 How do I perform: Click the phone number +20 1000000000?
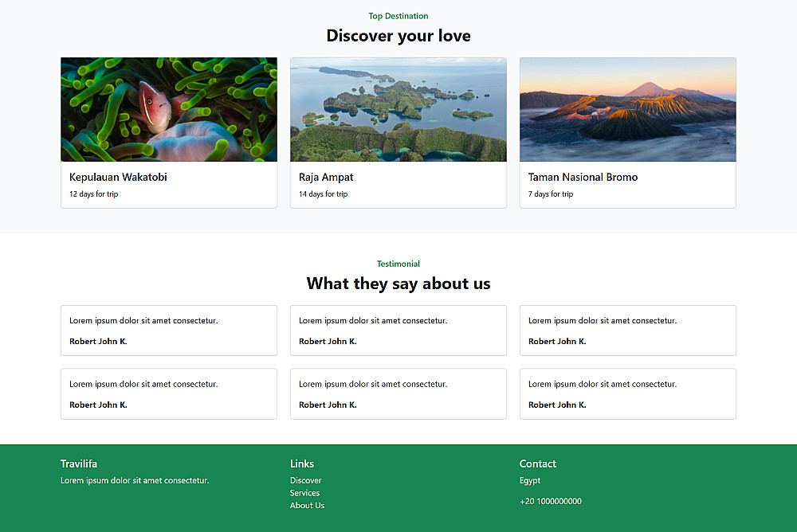click(551, 501)
